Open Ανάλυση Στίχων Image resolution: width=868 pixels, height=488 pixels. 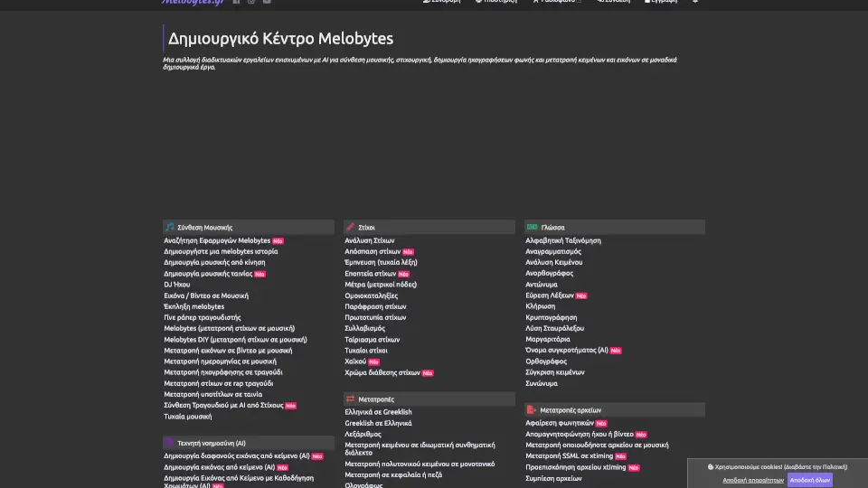(x=369, y=240)
